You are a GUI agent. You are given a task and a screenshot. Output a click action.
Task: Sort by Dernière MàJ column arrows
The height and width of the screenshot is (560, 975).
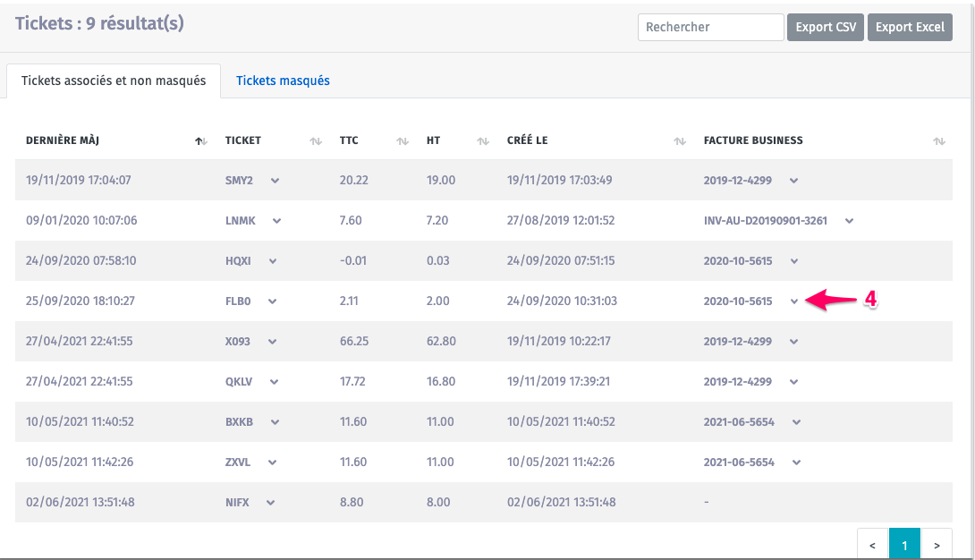pyautogui.click(x=201, y=141)
